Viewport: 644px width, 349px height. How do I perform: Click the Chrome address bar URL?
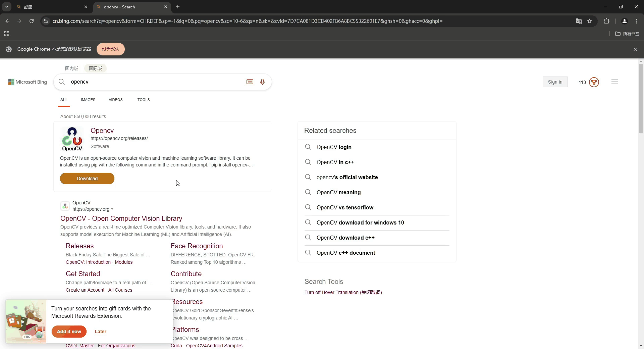(x=248, y=21)
